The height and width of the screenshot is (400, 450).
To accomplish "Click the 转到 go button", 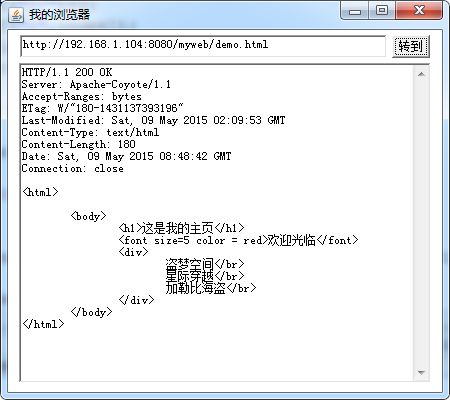I will pos(411,46).
